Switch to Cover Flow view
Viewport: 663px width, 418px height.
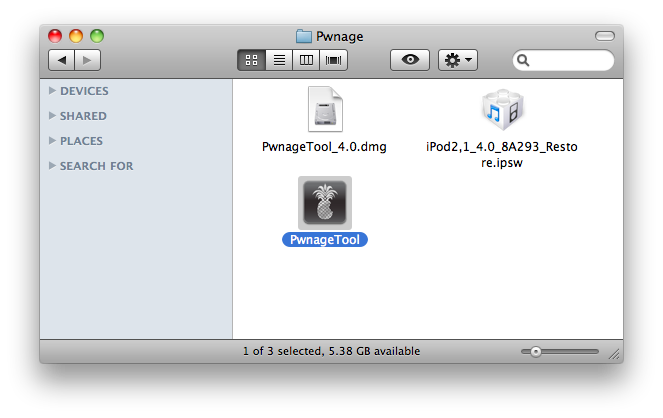point(334,60)
